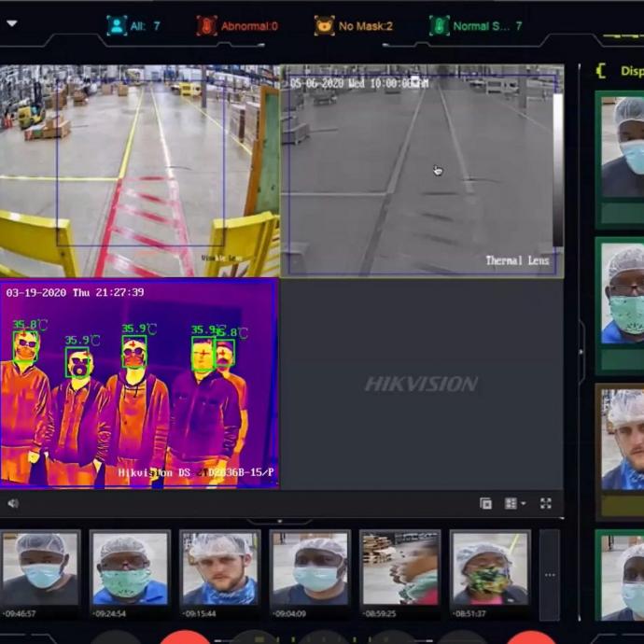Click the green Normal temperature icon

point(439,25)
